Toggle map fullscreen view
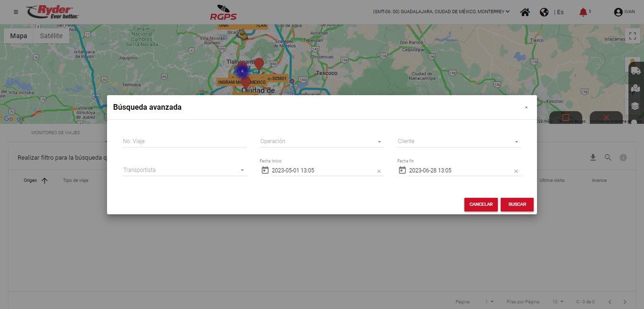The image size is (644, 309). pos(632,36)
